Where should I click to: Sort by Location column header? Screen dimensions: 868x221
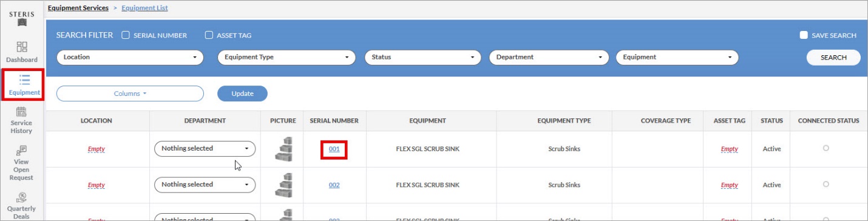97,121
